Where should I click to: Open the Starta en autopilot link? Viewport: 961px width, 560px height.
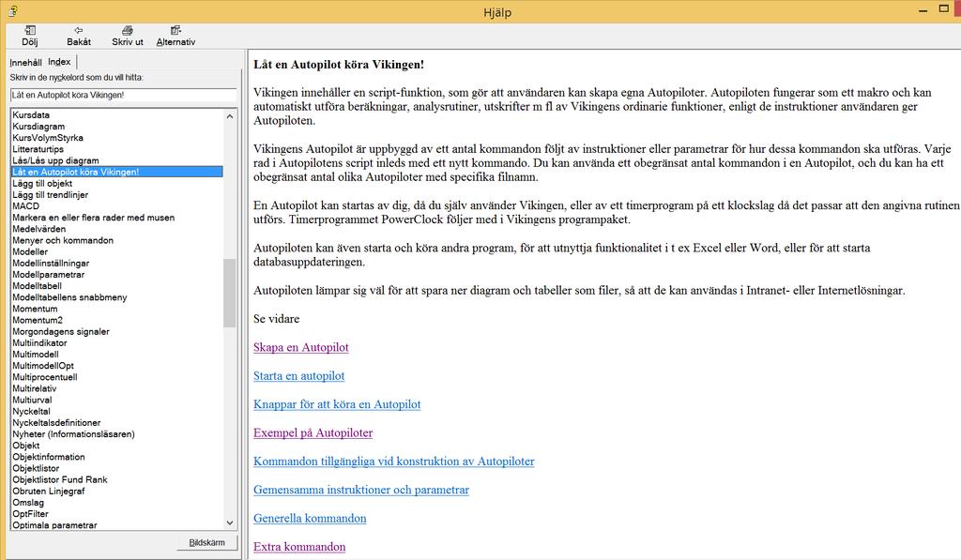tap(299, 375)
